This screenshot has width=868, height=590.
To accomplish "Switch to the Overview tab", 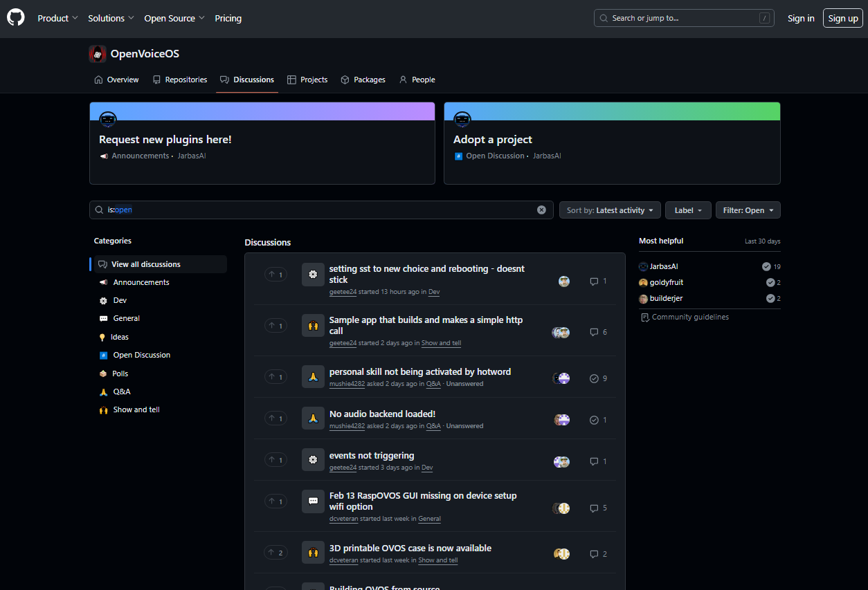I will point(116,80).
